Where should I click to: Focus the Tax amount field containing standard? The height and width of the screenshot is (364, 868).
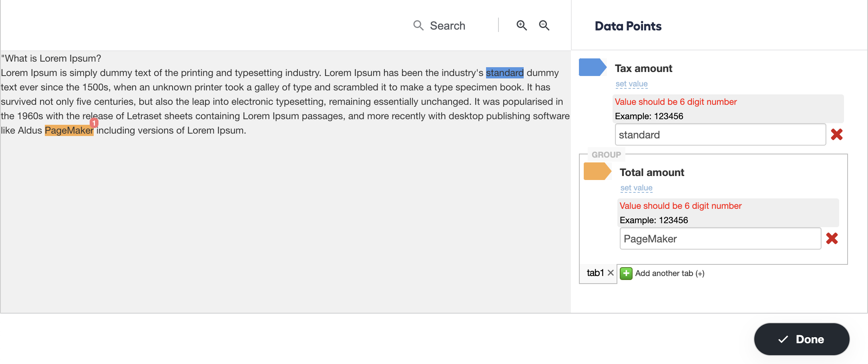[x=720, y=134]
